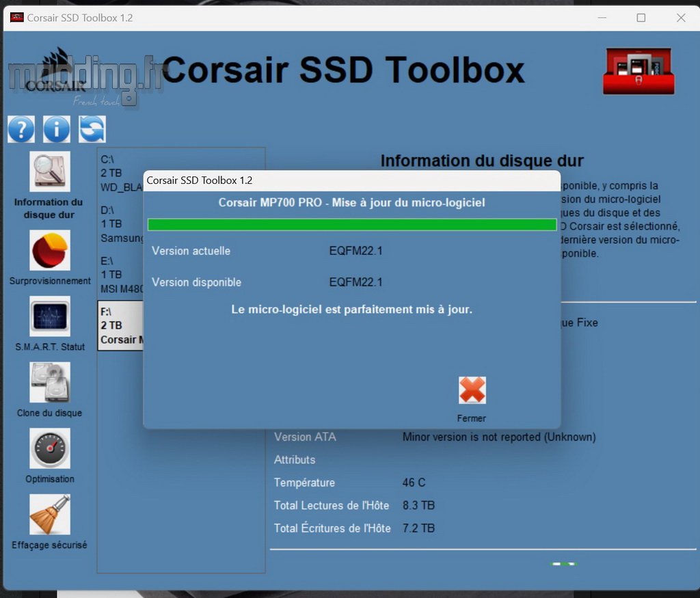
Task: Click the red X Fermer icon
Action: click(472, 390)
